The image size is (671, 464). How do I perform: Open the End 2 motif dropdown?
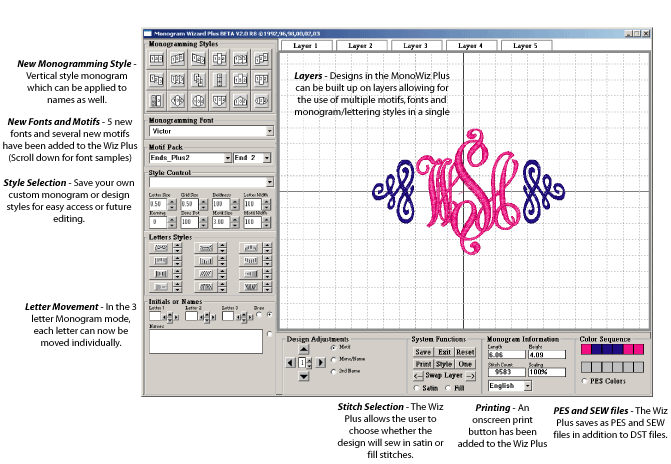(267, 158)
